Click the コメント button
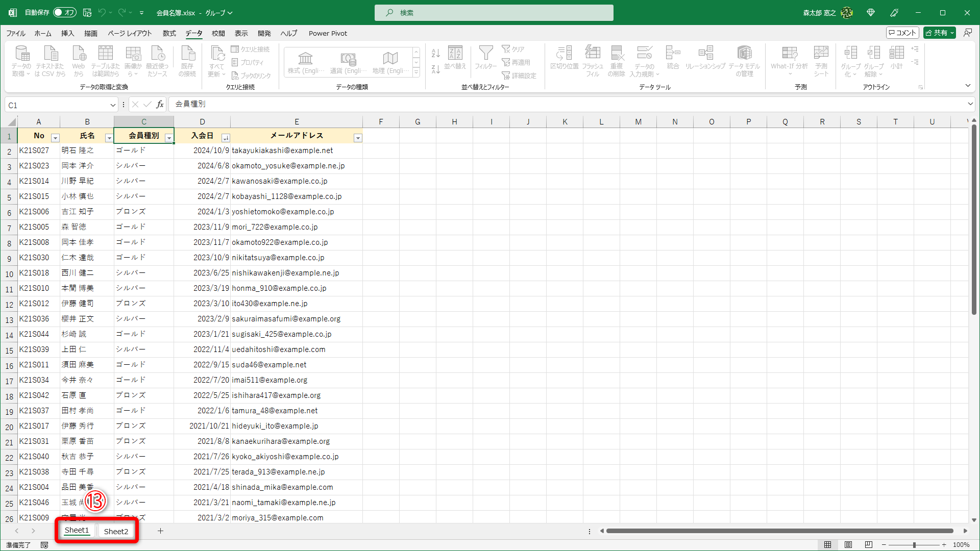The width and height of the screenshot is (980, 551). tap(902, 33)
